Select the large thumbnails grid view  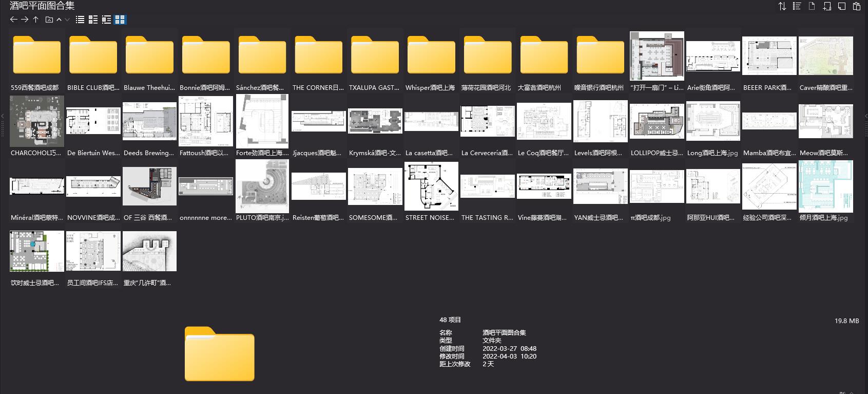point(120,20)
